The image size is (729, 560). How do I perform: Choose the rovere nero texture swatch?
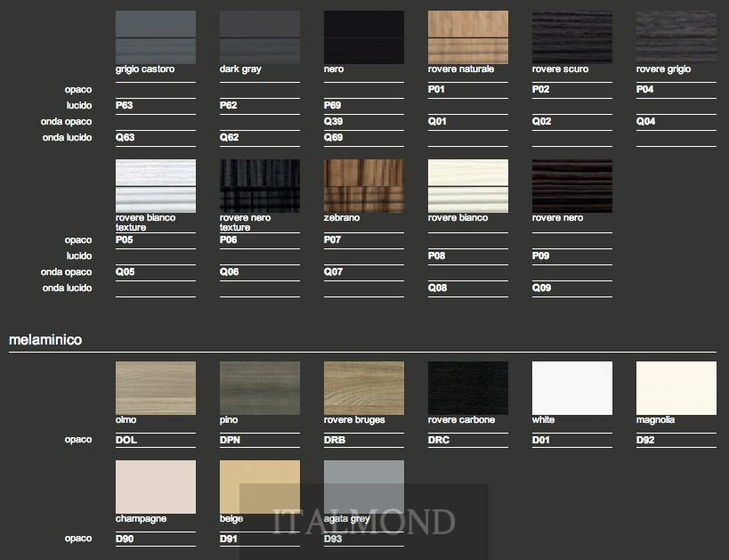[259, 186]
